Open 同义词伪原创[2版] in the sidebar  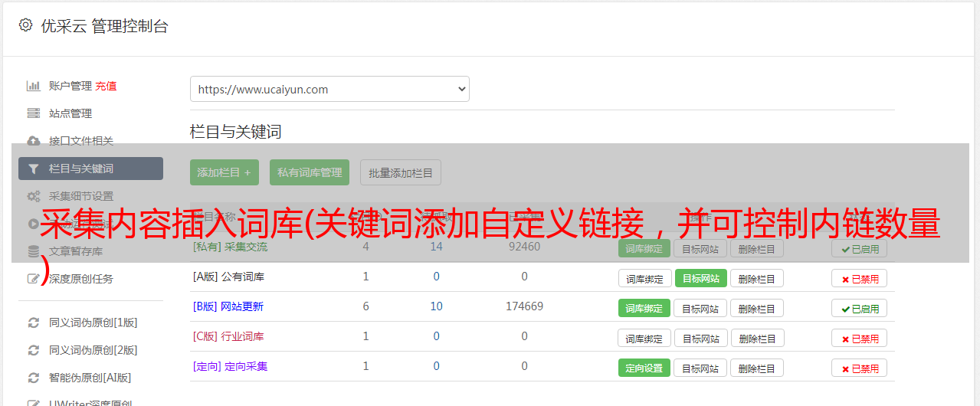(x=93, y=350)
